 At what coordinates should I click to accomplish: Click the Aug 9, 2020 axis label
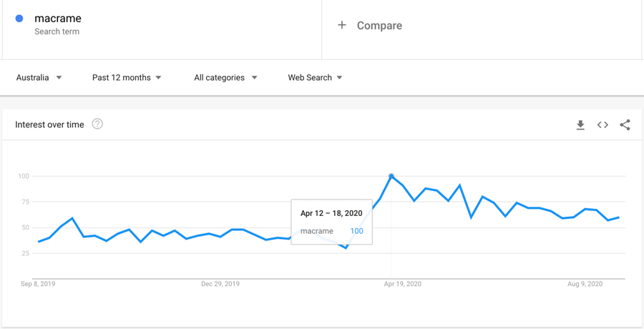pos(585,284)
